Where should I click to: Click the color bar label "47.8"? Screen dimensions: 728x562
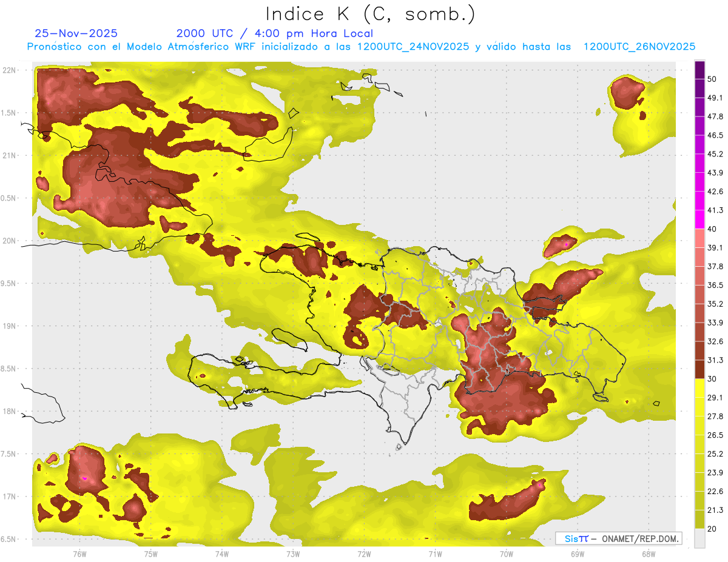(715, 116)
